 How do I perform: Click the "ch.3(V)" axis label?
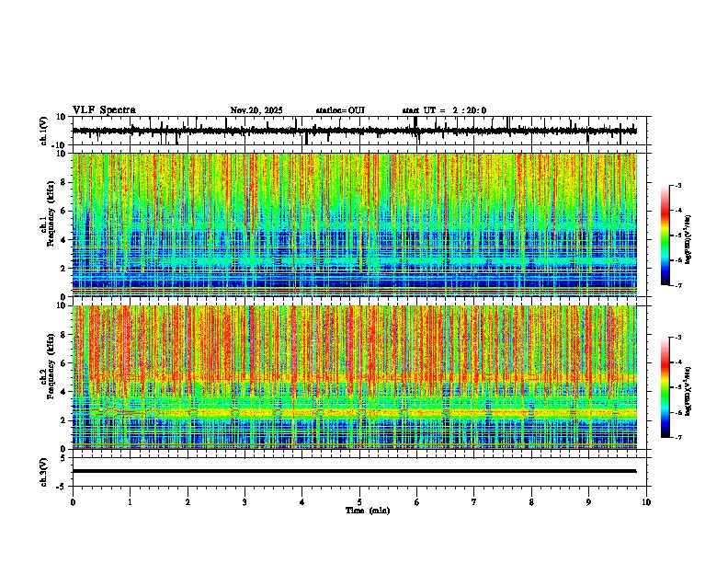click(x=44, y=472)
